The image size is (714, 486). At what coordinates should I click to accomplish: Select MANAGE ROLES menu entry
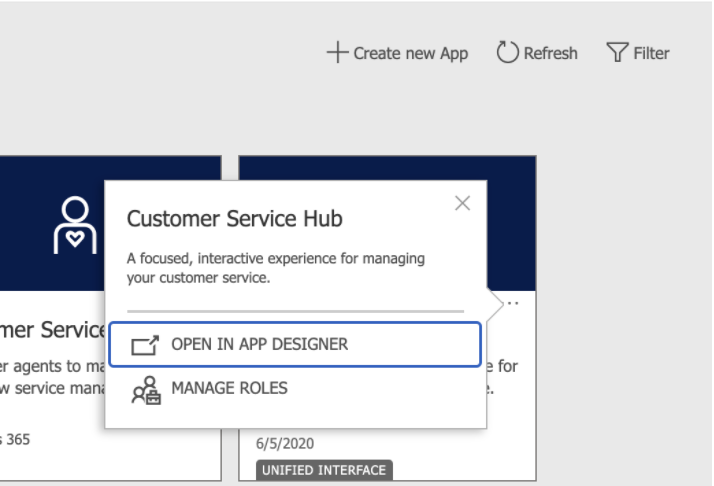295,389
